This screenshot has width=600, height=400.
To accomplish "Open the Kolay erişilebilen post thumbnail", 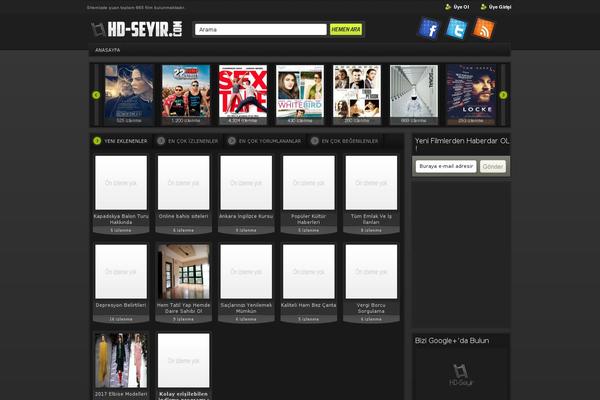I will click(x=184, y=360).
